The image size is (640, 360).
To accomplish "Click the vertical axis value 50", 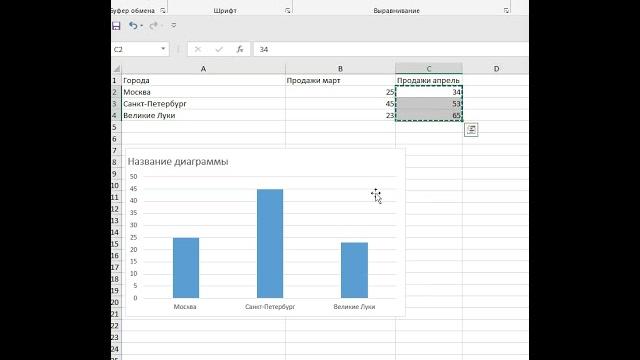I will tap(133, 177).
